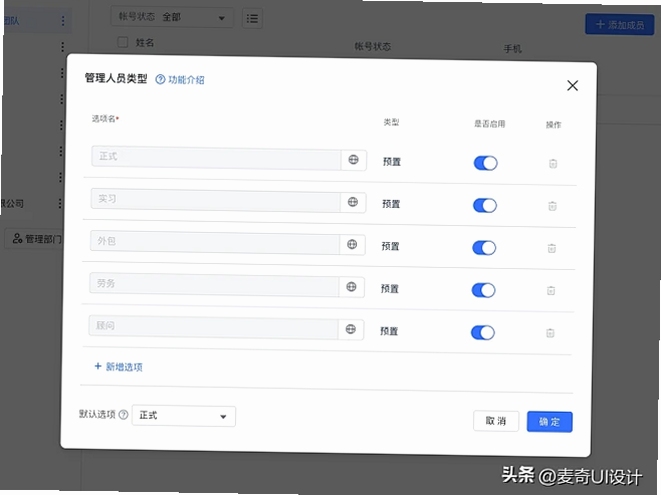661x495 pixels.
Task: Click delete trash icon in 正式 row
Action: tap(553, 164)
